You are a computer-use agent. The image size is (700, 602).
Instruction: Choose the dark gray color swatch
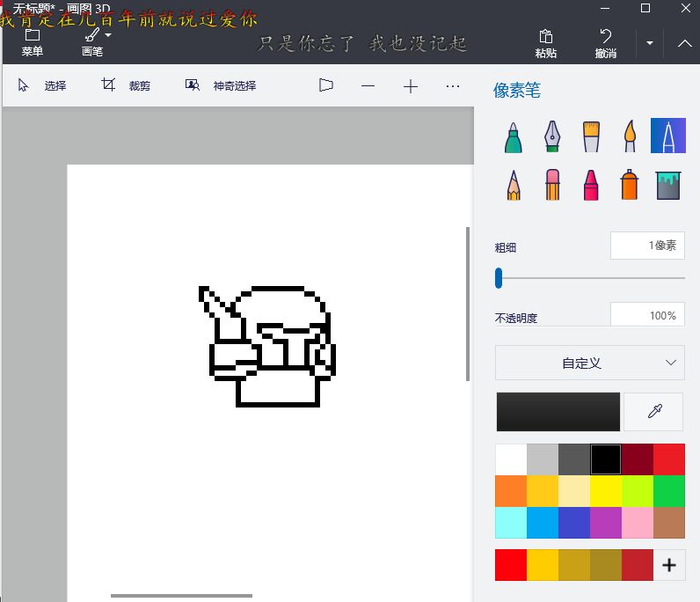(574, 459)
